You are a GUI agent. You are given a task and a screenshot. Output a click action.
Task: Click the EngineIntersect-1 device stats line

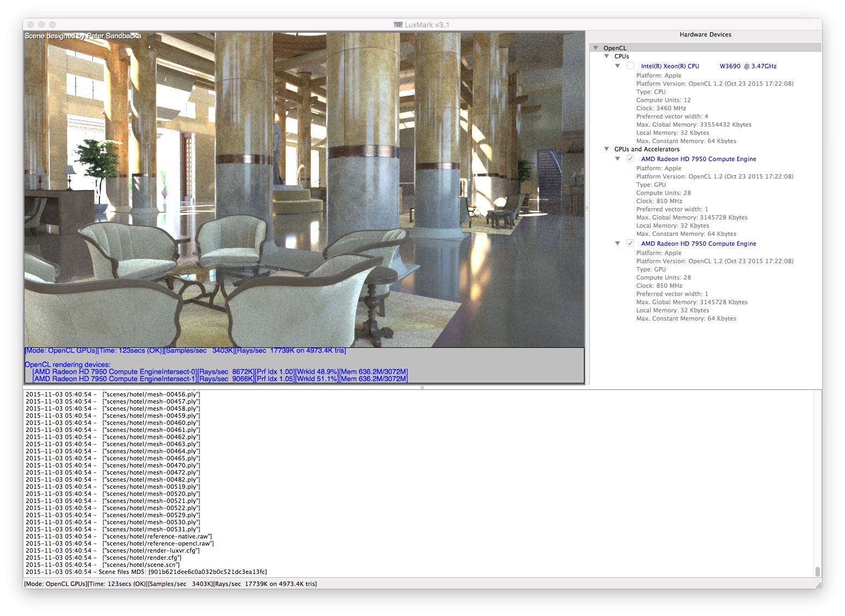pos(220,379)
